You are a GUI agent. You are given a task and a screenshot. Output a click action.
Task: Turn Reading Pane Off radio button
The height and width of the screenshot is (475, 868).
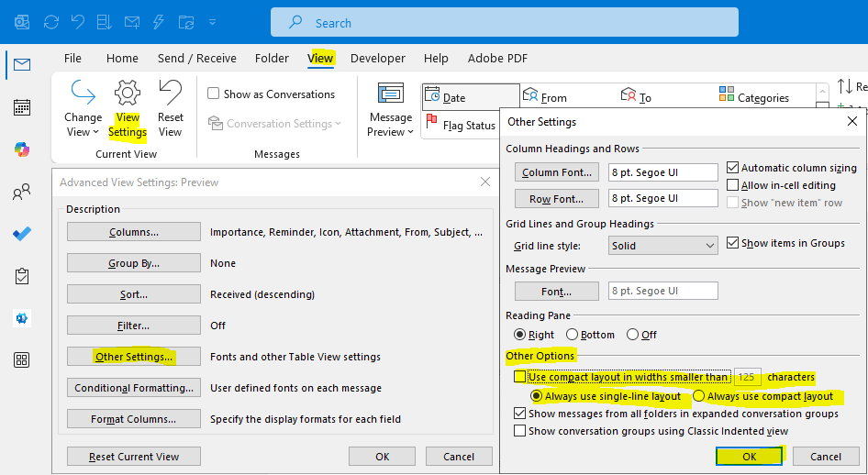632,334
